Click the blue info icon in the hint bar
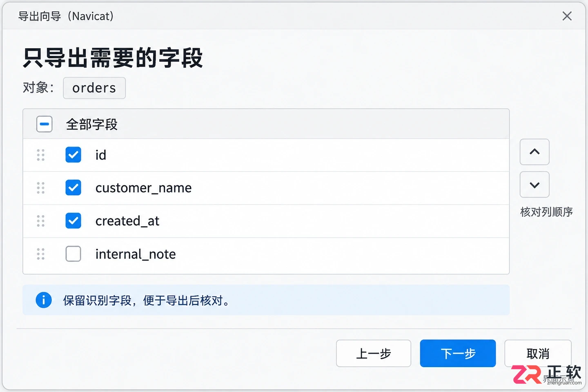588x392 pixels. [44, 300]
